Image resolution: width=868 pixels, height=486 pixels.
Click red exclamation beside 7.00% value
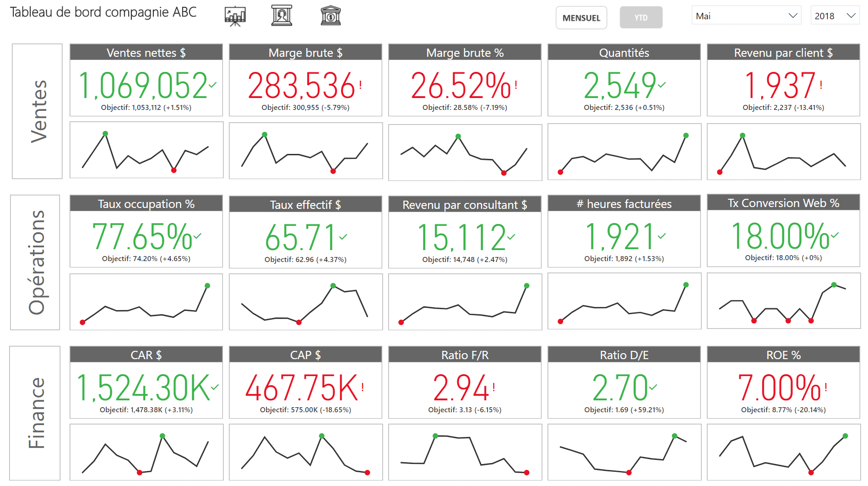826,388
